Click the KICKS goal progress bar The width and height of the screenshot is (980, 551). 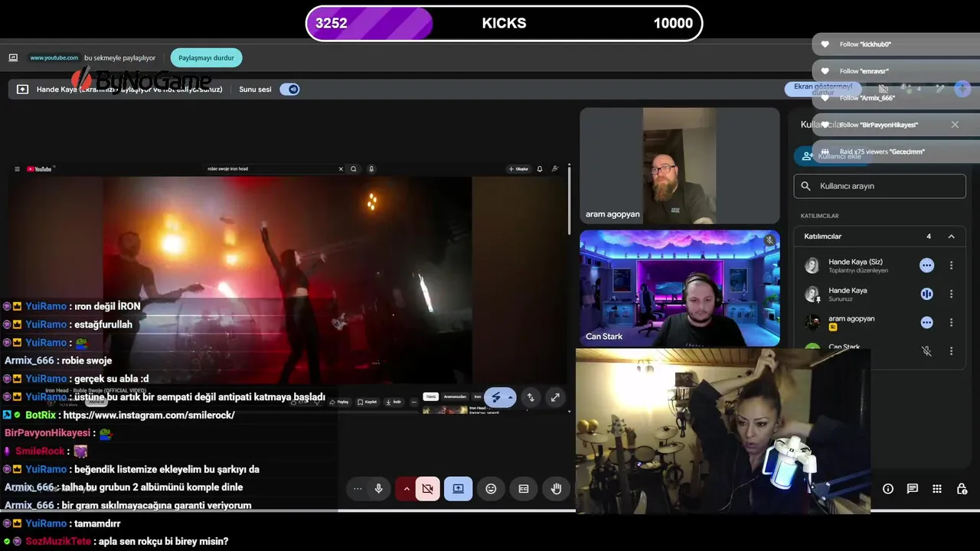point(504,23)
